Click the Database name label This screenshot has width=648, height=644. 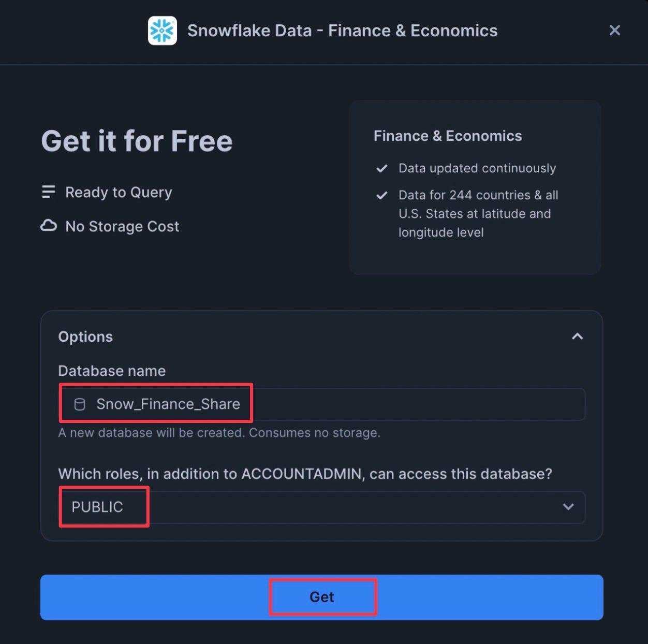pos(112,371)
